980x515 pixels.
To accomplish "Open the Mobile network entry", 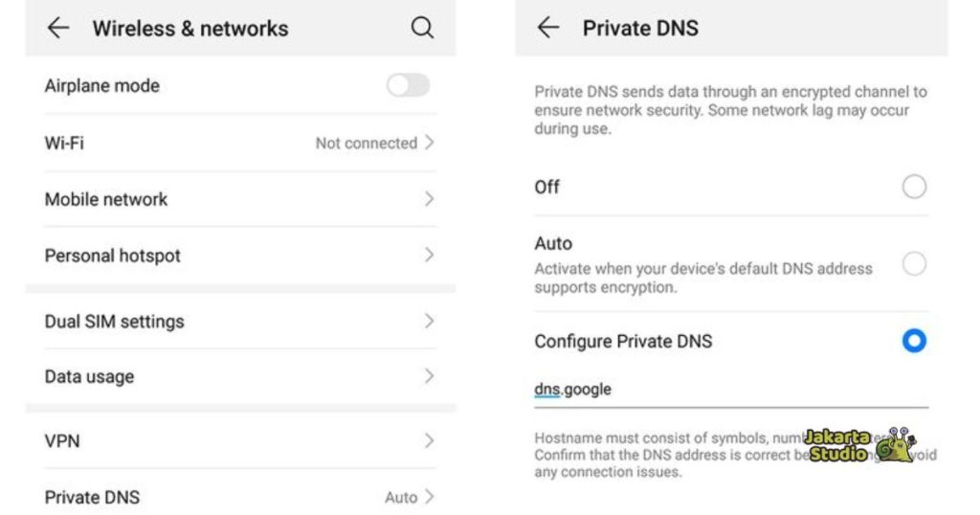I will (x=106, y=199).
